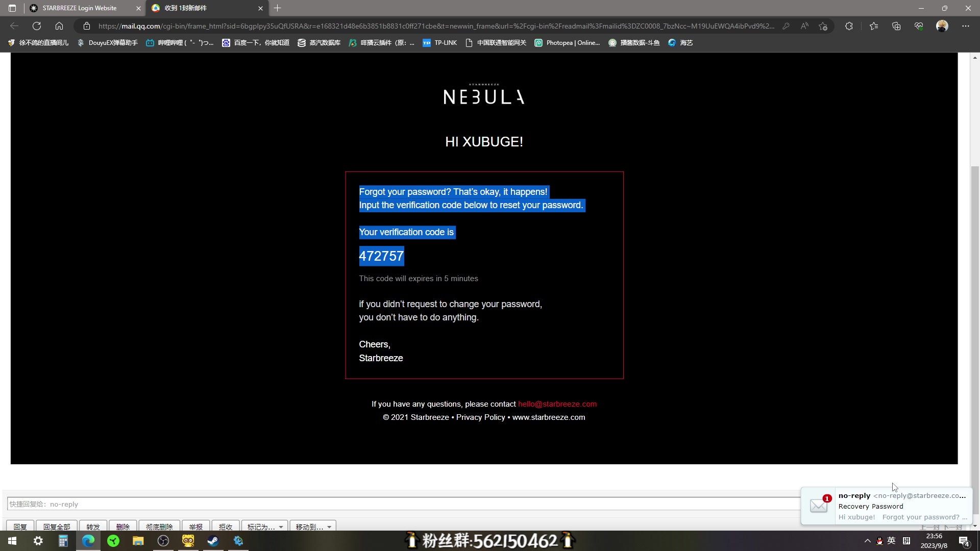View site security lock info
This screenshot has width=980, height=551.
pyautogui.click(x=87, y=26)
